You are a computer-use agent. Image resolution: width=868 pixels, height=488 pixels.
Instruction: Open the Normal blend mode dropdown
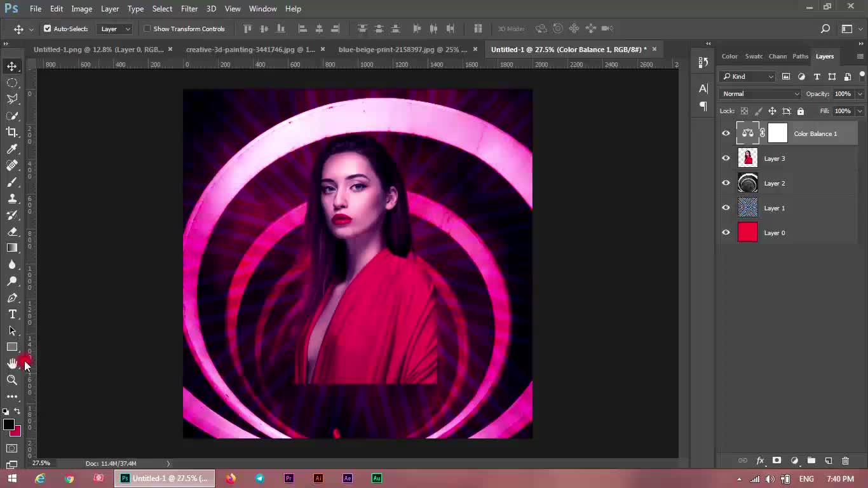pyautogui.click(x=760, y=94)
